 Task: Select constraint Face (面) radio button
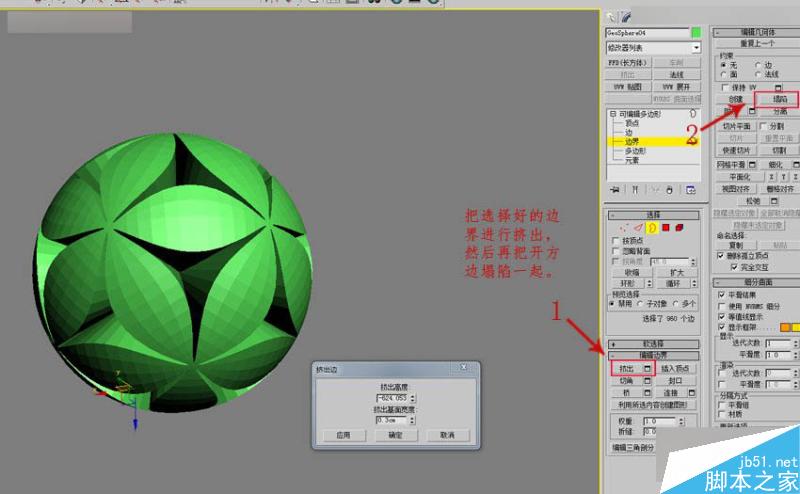click(723, 75)
